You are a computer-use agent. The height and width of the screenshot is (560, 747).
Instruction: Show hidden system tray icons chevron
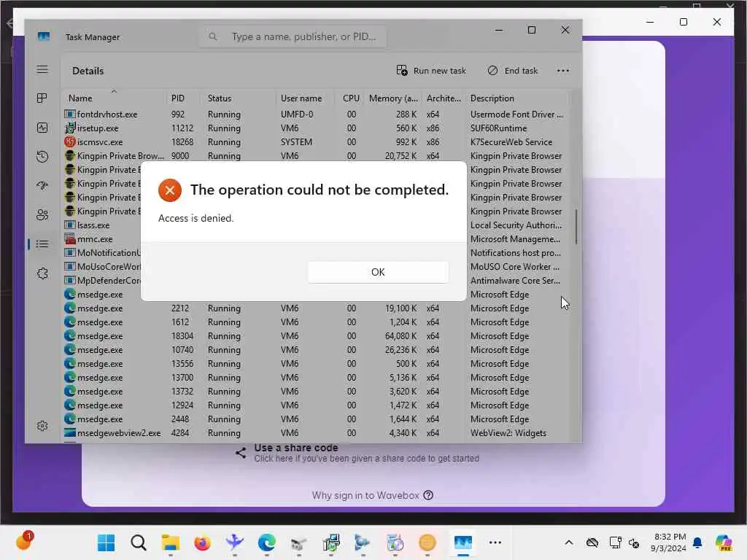click(x=569, y=542)
